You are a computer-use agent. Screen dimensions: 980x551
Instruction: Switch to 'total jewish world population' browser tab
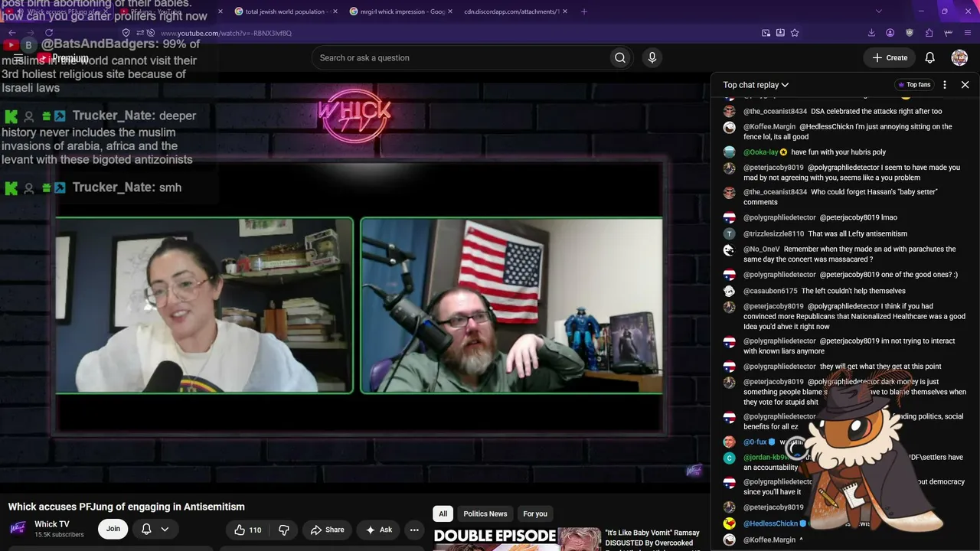click(280, 11)
